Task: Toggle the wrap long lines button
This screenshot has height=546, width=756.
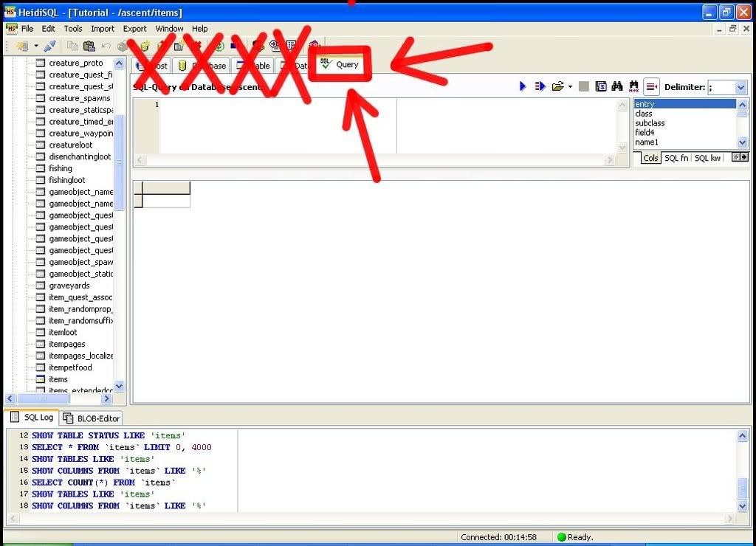Action: (651, 87)
